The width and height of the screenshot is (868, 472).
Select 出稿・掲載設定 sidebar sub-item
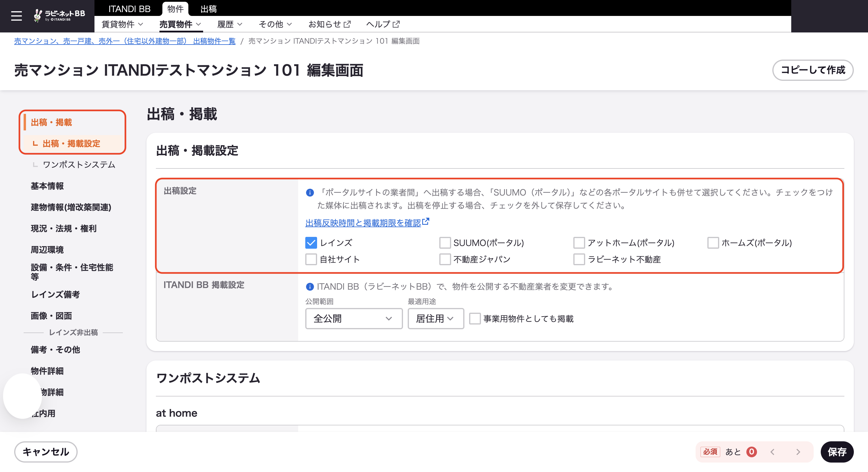coord(71,143)
